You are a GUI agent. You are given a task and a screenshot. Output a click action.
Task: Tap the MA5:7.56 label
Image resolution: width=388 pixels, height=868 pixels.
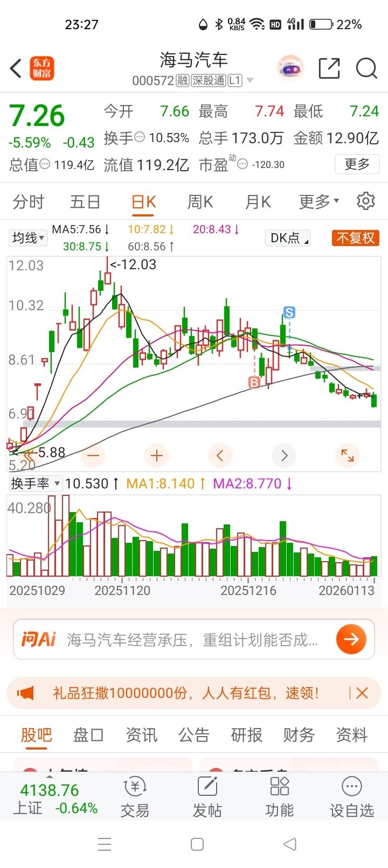pos(81,229)
